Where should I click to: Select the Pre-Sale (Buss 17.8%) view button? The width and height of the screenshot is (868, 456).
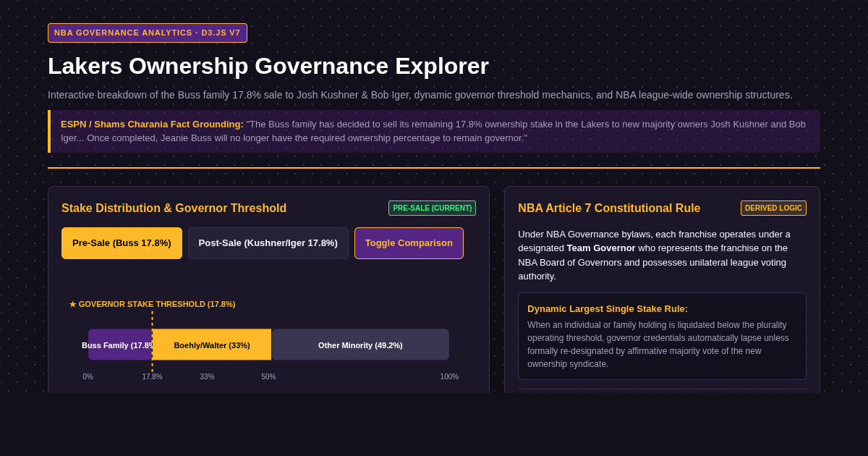tap(122, 243)
